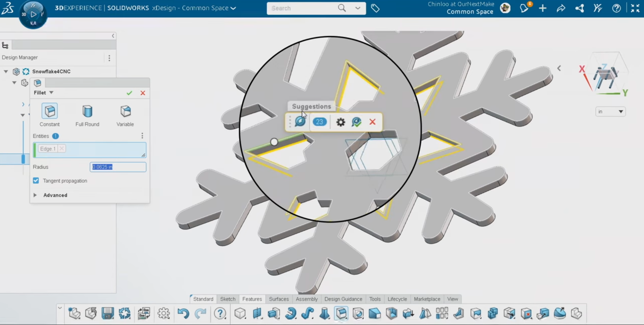Select the Constant fillet type
The width and height of the screenshot is (644, 325).
(x=49, y=111)
